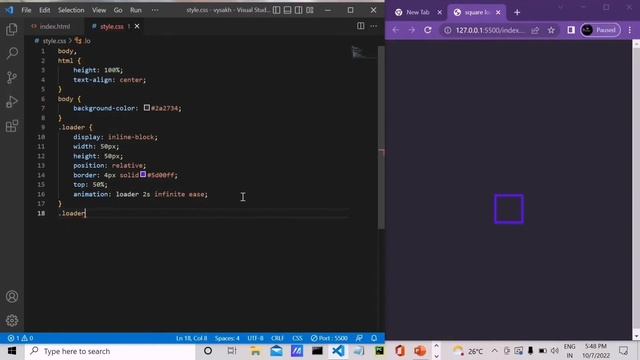This screenshot has height=360, width=640.
Task: Show errors and warnings in status bar
Action: pos(20,338)
